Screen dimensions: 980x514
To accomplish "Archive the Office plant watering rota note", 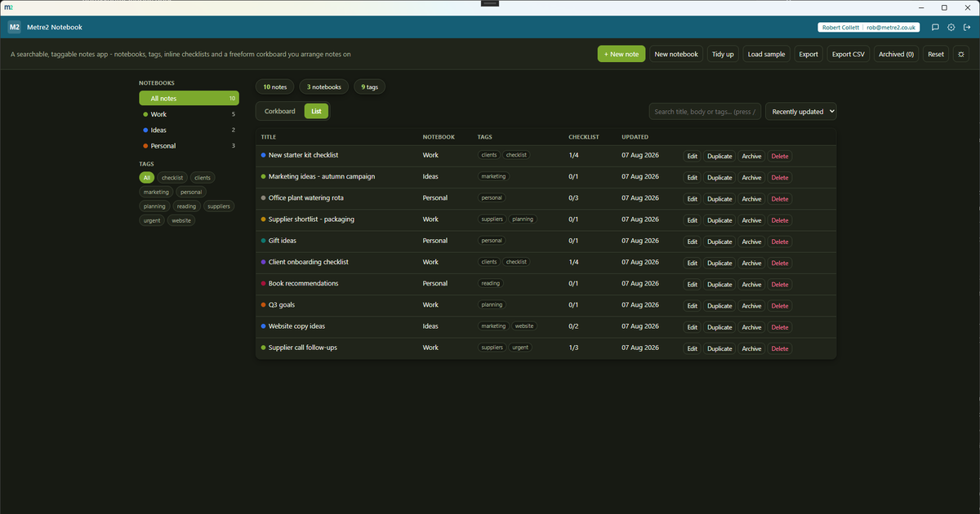I will 751,199.
